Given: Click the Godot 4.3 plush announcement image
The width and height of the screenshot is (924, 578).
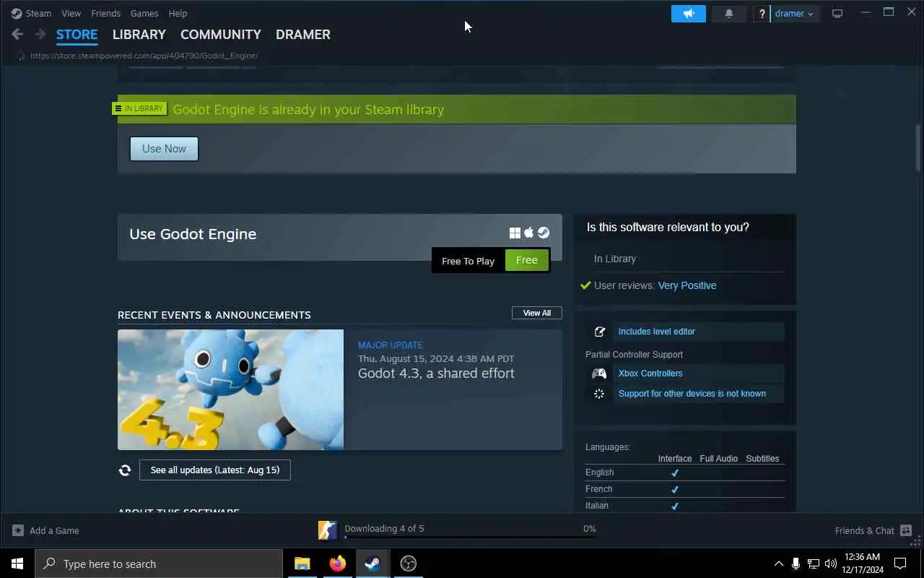Looking at the screenshot, I should pyautogui.click(x=231, y=390).
